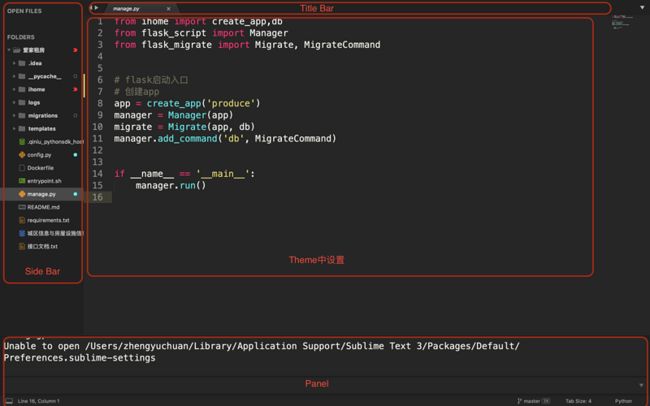Click Preferences.sublime-settings in console output
The image size is (650, 406).
click(80, 358)
